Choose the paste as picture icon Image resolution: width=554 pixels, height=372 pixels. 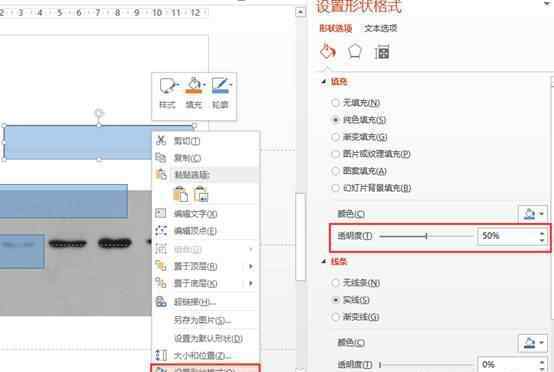click(201, 194)
